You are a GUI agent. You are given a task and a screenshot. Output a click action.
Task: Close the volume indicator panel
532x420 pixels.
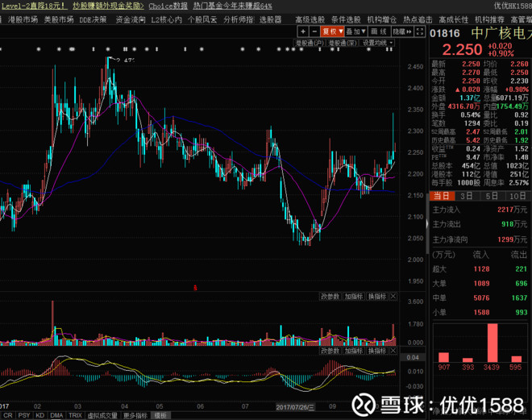tap(393, 297)
